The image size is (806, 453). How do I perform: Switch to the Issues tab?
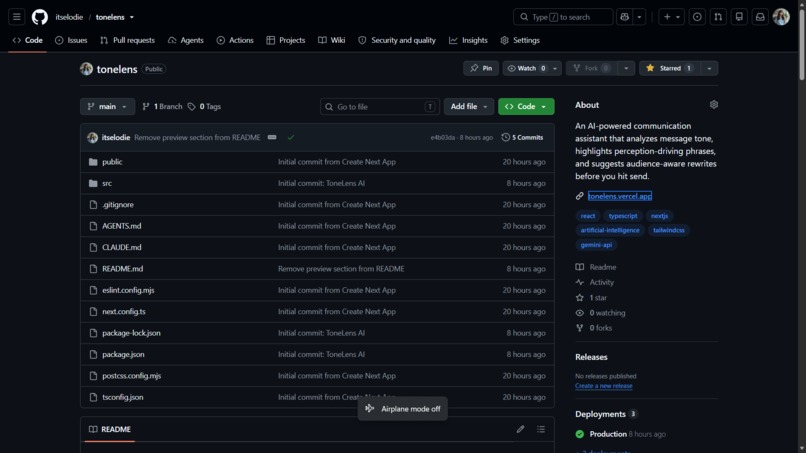(71, 40)
